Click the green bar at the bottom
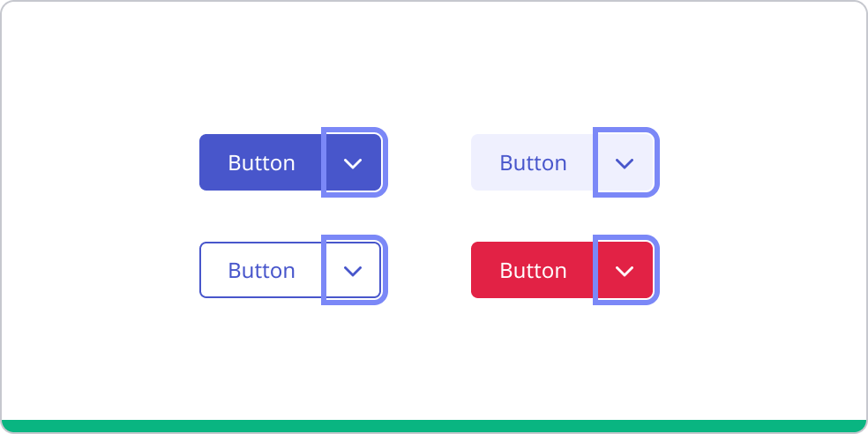This screenshot has height=434, width=868. [434, 426]
